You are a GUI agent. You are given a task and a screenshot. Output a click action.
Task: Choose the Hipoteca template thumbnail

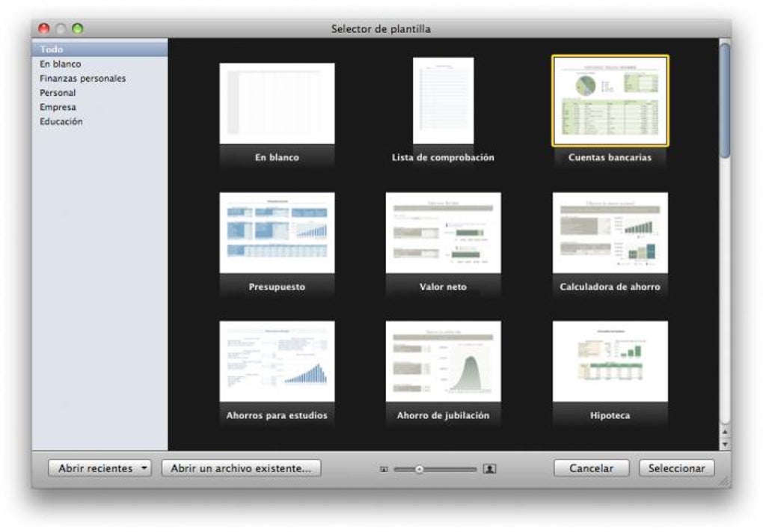tap(610, 361)
